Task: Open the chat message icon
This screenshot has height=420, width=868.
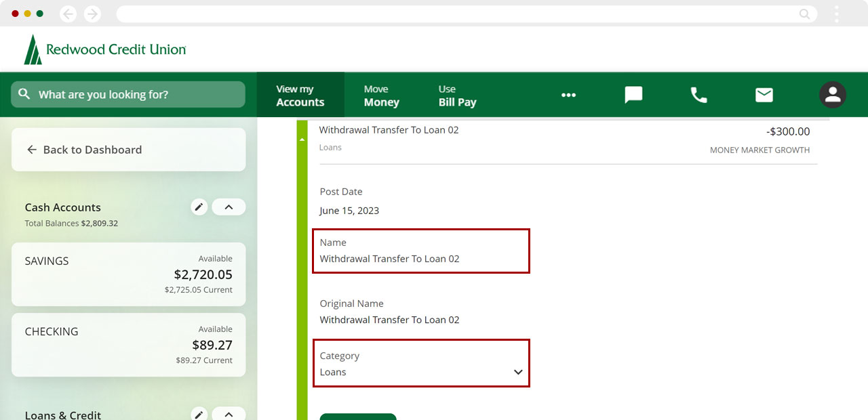Action: (633, 95)
